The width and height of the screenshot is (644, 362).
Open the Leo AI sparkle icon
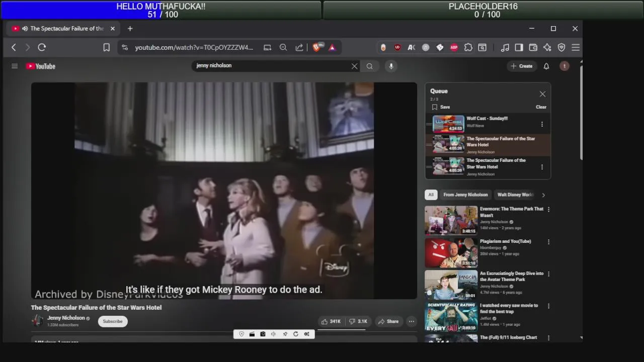tap(547, 47)
